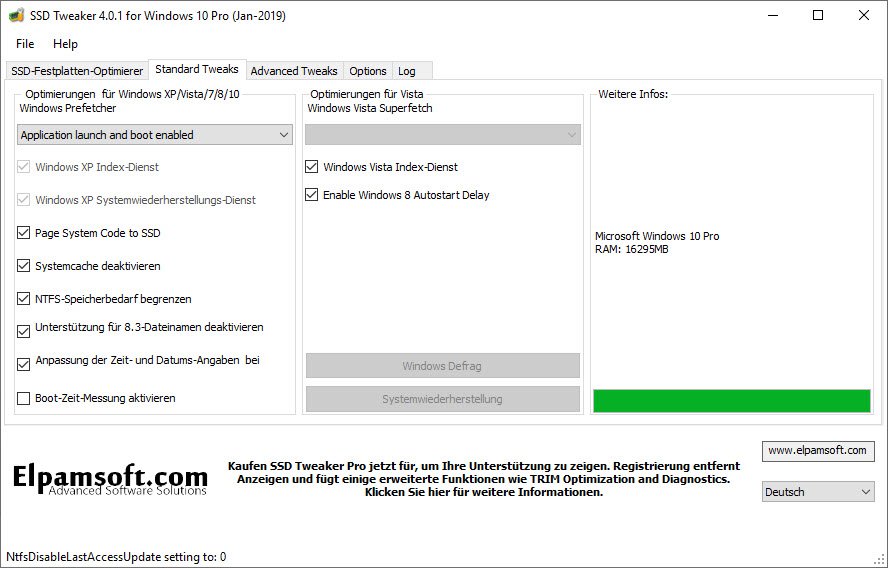
Task: Toggle Windows XP Index-Dienst checkbox
Action: (x=23, y=167)
